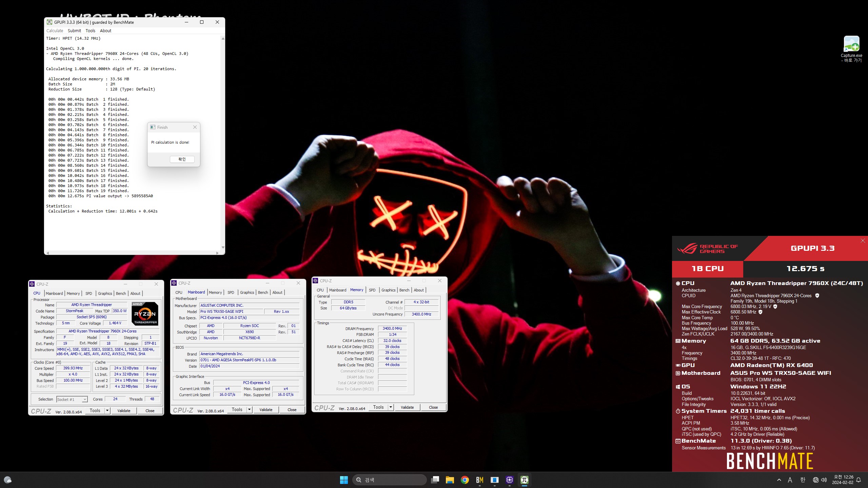Open SPD tab in Mainboard CPU-Z window
Image resolution: width=868 pixels, height=488 pixels.
click(231, 292)
